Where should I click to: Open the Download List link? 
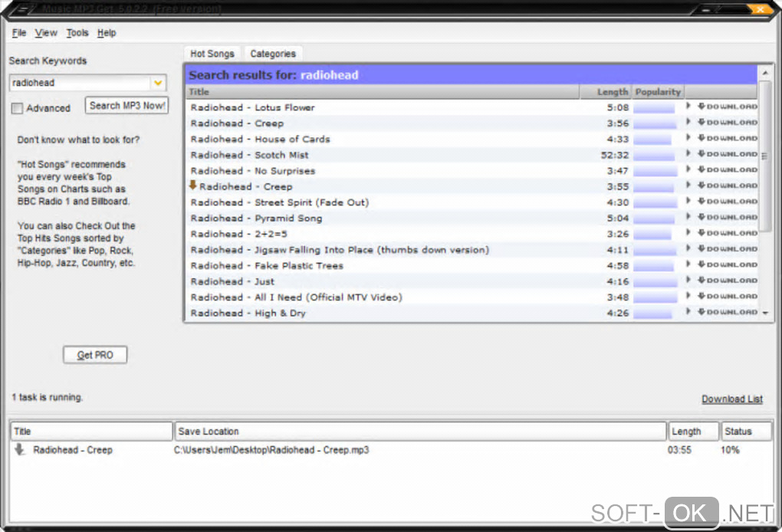pyautogui.click(x=732, y=399)
